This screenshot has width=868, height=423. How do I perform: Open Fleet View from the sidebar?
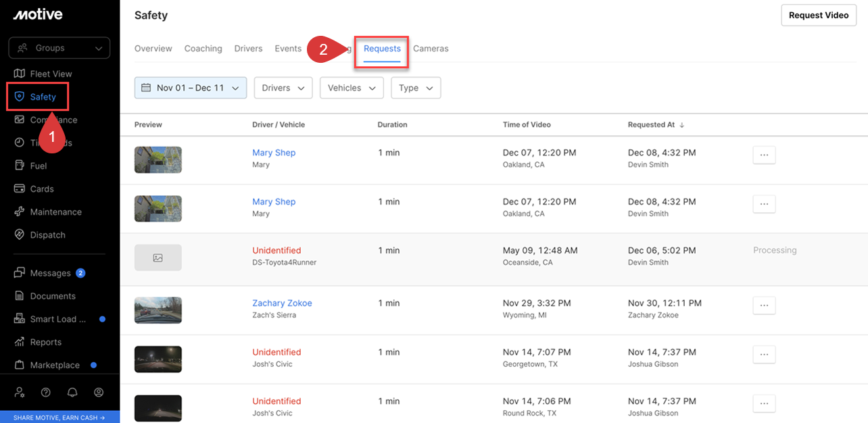[x=43, y=74]
